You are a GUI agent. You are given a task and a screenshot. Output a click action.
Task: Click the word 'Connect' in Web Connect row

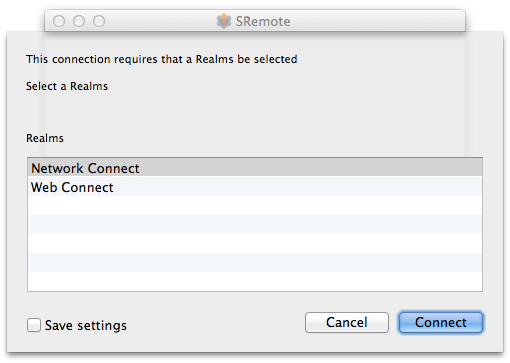(87, 187)
